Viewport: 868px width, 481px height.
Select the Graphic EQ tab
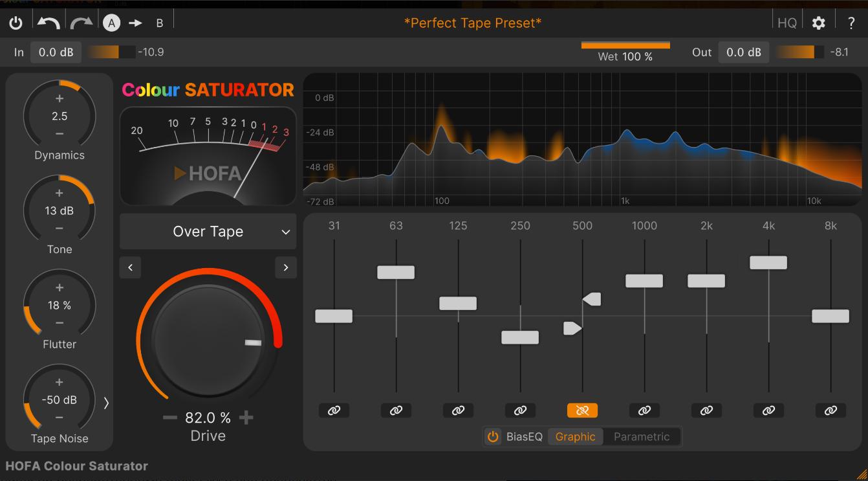pos(575,436)
